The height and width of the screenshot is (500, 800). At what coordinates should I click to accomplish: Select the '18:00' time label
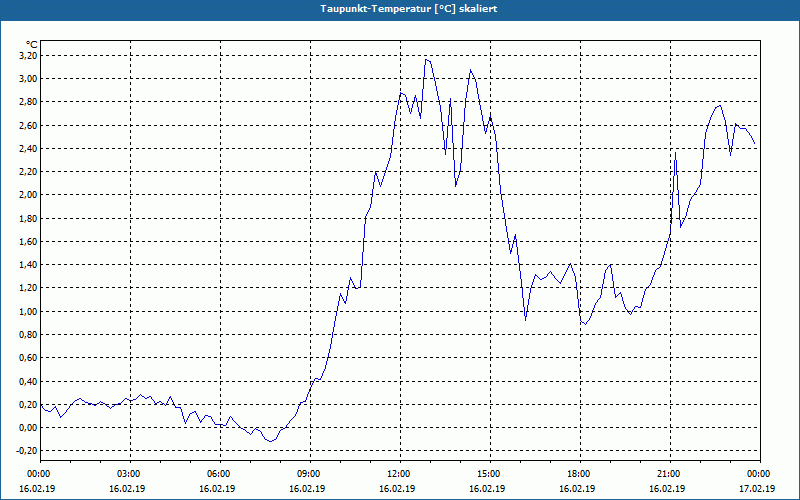tap(580, 474)
